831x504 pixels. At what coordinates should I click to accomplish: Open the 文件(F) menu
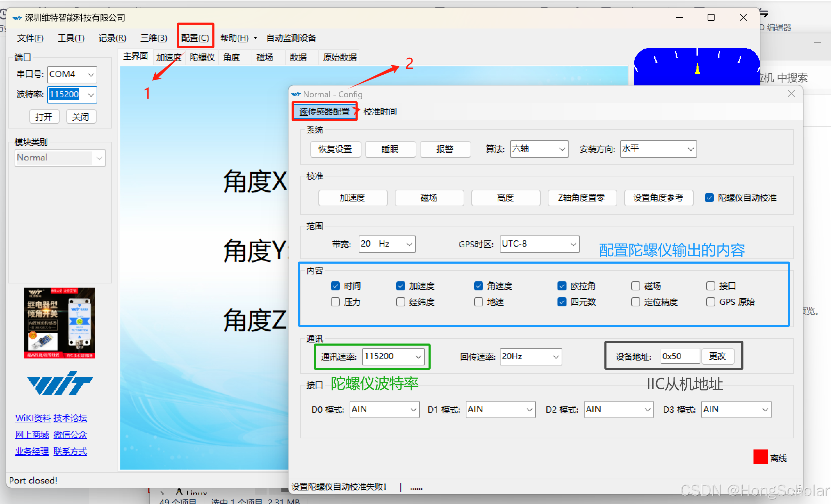click(30, 38)
